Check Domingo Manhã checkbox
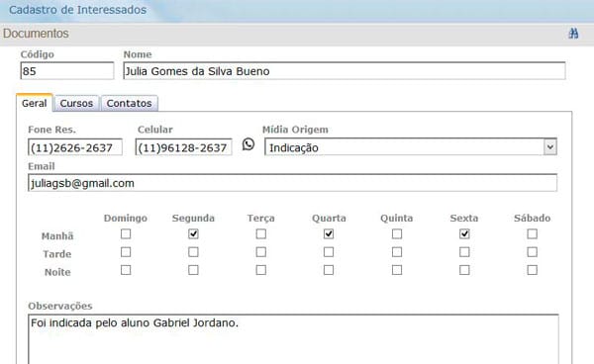594x364 pixels. (126, 233)
